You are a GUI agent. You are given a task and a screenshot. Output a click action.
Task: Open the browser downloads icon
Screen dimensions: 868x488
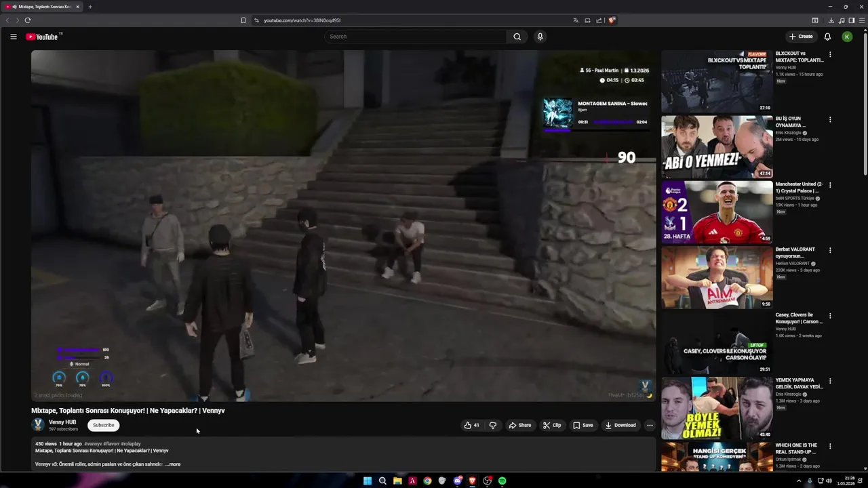click(x=831, y=20)
